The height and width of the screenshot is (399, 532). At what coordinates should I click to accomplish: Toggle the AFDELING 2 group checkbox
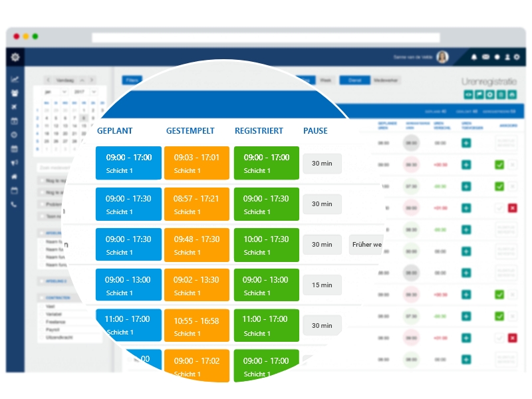click(x=42, y=281)
